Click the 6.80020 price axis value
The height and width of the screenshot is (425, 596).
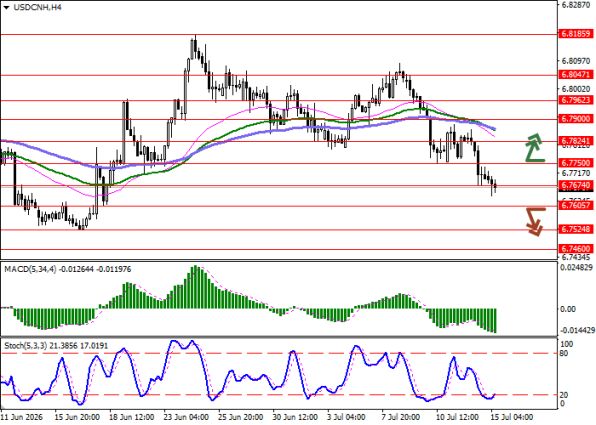point(576,89)
